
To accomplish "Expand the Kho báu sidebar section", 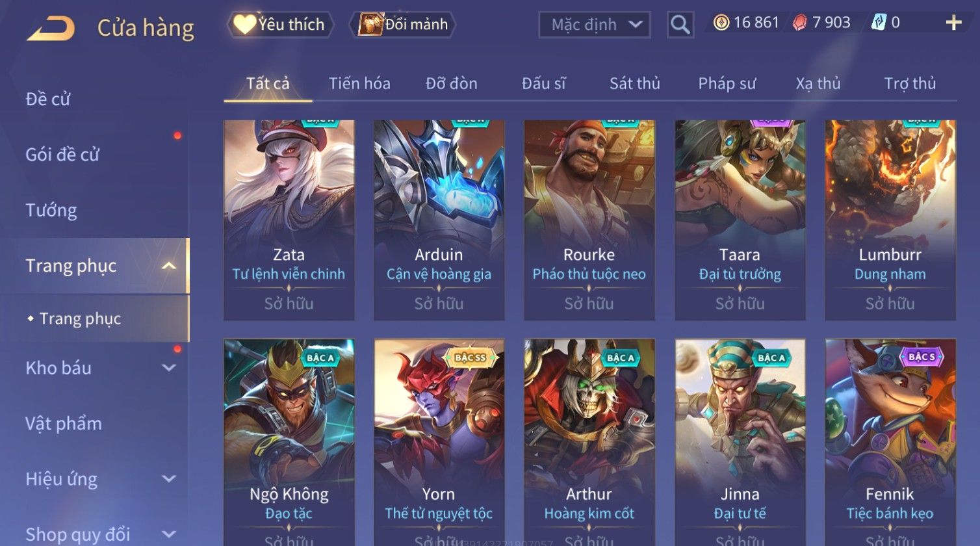I will point(169,368).
